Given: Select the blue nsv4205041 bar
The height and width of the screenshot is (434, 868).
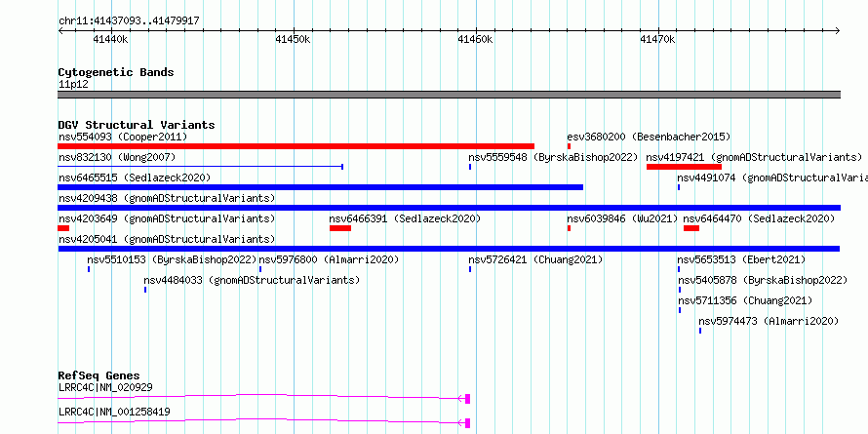Looking at the screenshot, I should click(x=449, y=249).
